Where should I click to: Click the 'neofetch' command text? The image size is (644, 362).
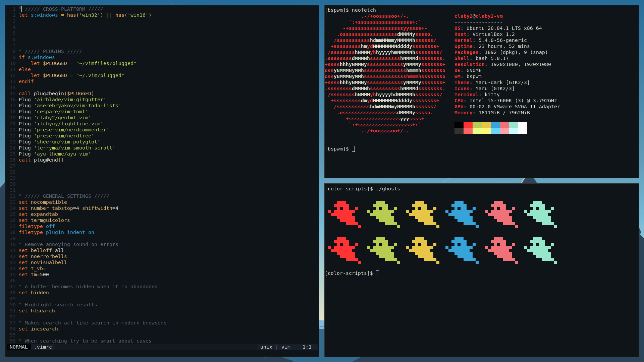pyautogui.click(x=364, y=10)
